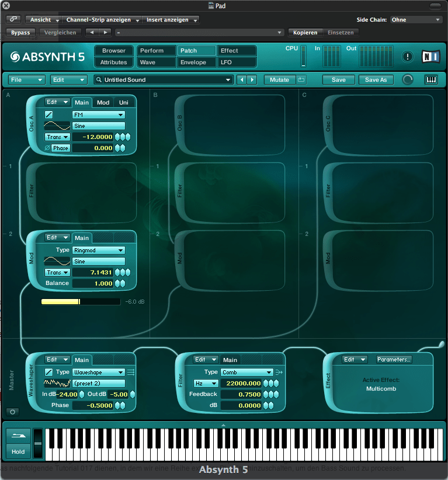This screenshot has width=448, height=480.
Task: Click the Osc A oscillator mode icon
Action: pos(49,115)
